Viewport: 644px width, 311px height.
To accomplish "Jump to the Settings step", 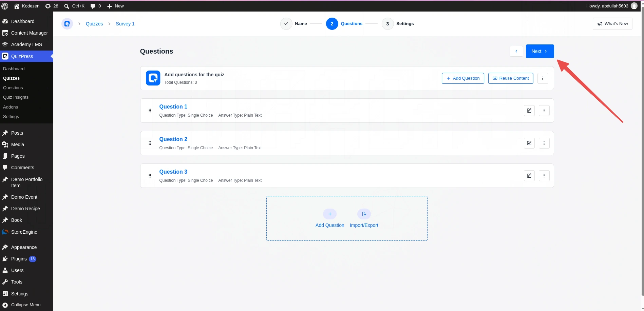I will (x=398, y=24).
